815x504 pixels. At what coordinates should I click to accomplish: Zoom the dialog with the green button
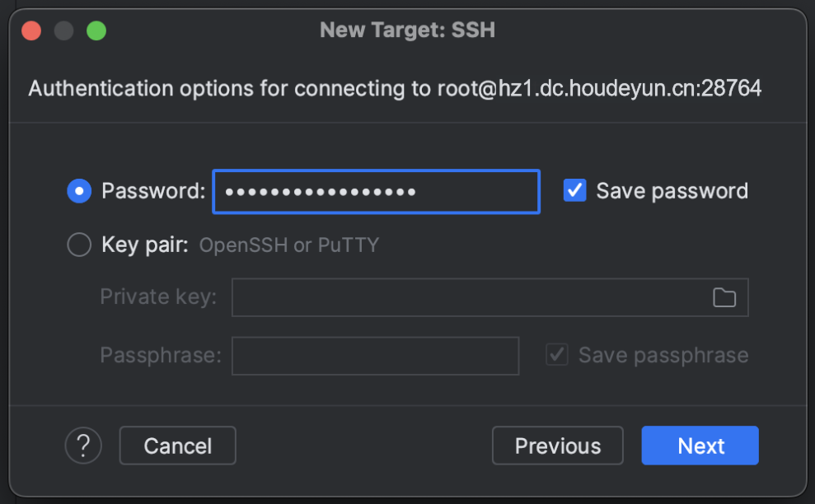96,31
